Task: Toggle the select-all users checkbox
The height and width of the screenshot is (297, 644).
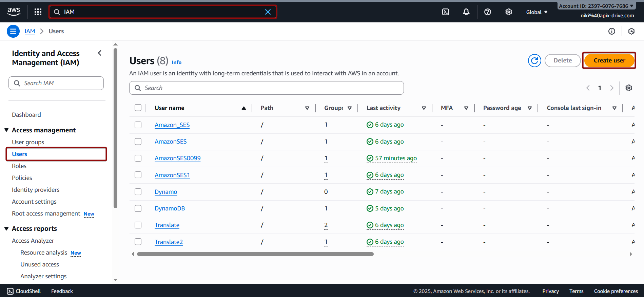Action: (138, 108)
